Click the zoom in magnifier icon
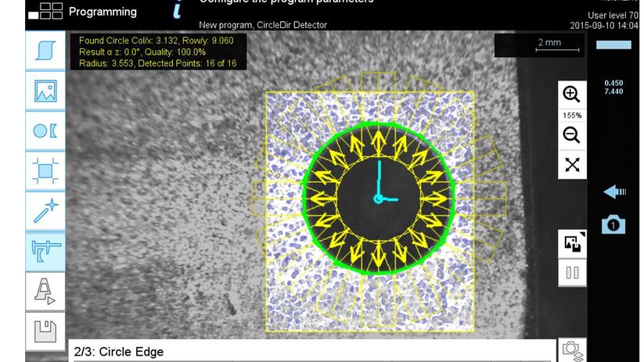 [571, 95]
